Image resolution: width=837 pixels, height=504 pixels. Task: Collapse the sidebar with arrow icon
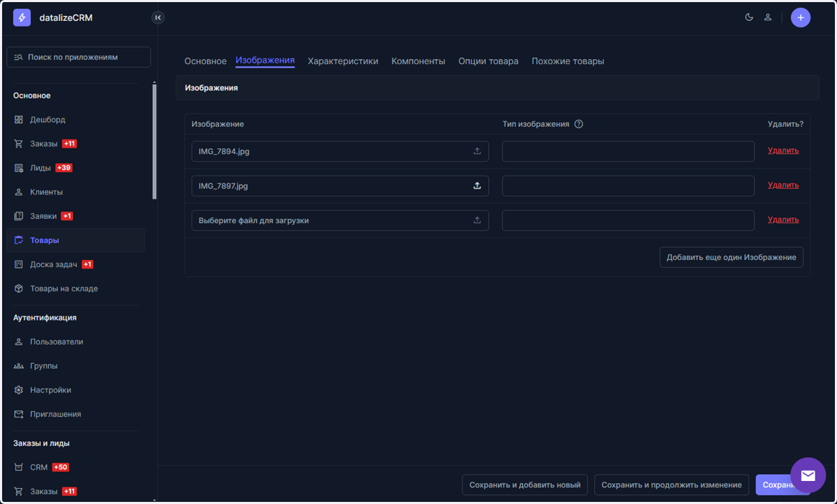point(158,17)
